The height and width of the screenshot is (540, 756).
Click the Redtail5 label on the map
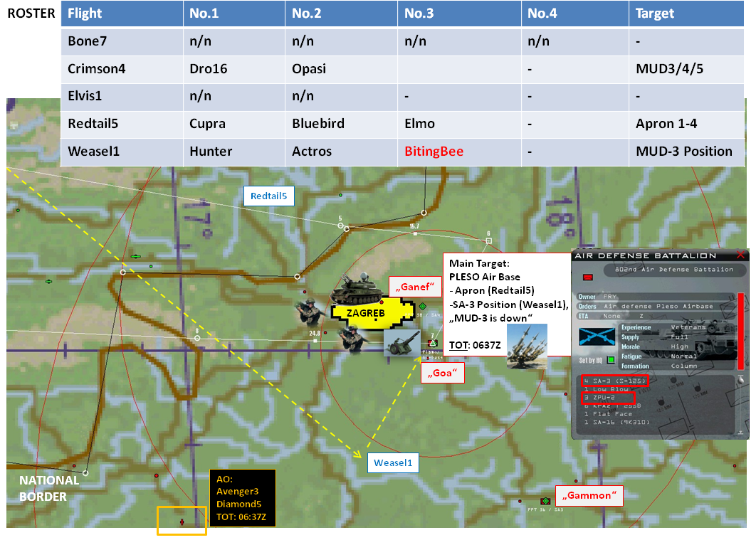tap(268, 196)
